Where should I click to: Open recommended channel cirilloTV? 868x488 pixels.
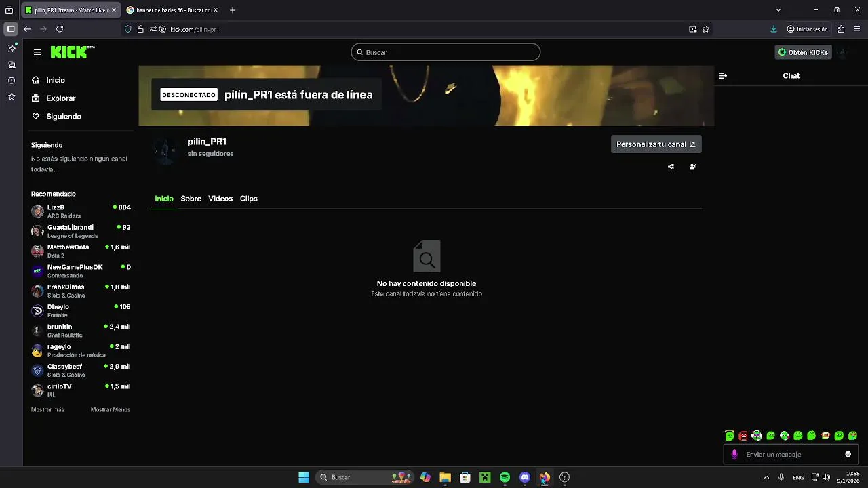[81, 390]
